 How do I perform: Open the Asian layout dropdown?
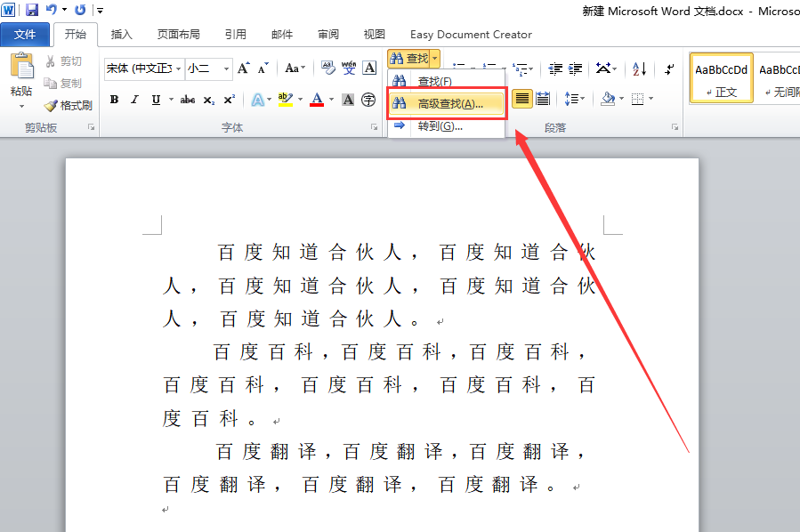click(606, 69)
